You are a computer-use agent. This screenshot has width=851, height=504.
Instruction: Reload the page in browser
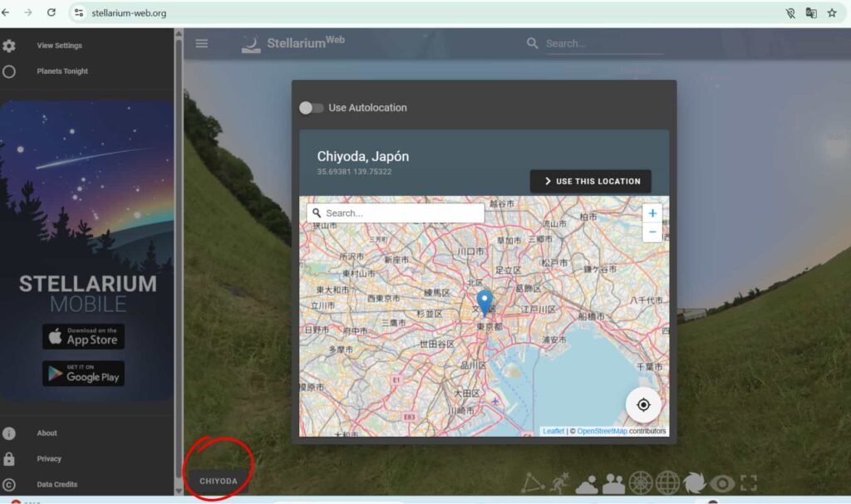[51, 12]
